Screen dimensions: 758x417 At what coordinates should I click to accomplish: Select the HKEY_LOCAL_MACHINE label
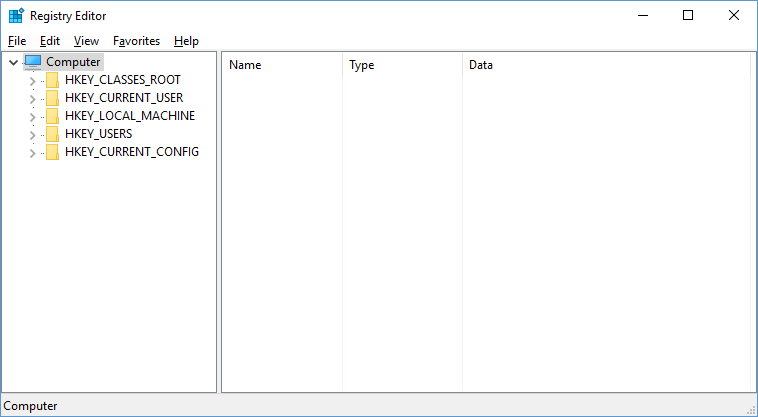coord(130,116)
